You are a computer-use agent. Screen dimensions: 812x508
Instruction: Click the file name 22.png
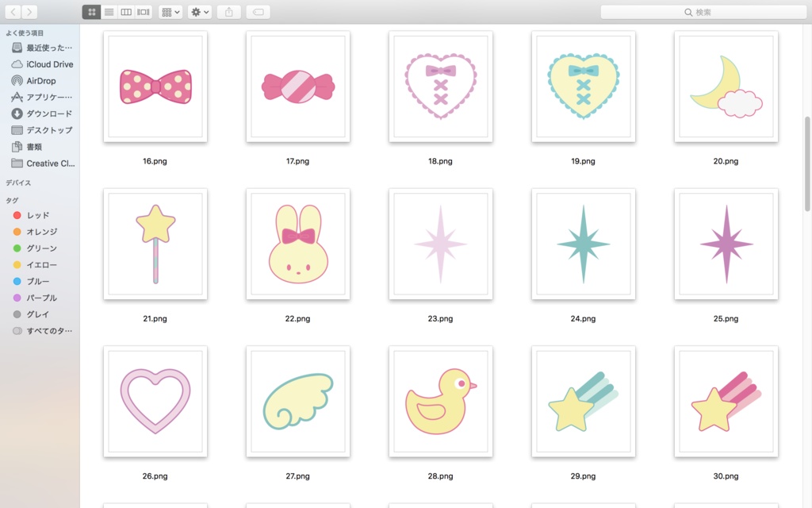click(x=297, y=319)
